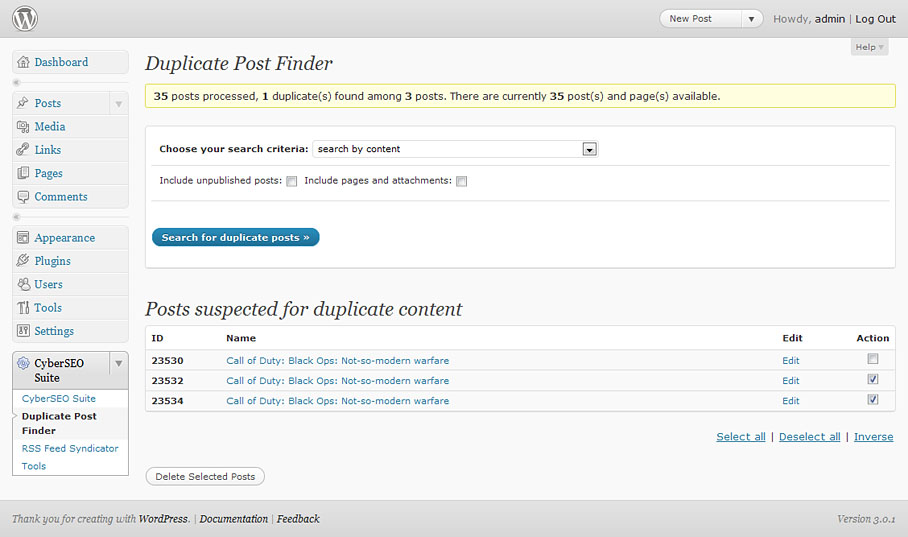Open the search criteria dropdown
Screen dimensions: 908x537
[x=590, y=149]
